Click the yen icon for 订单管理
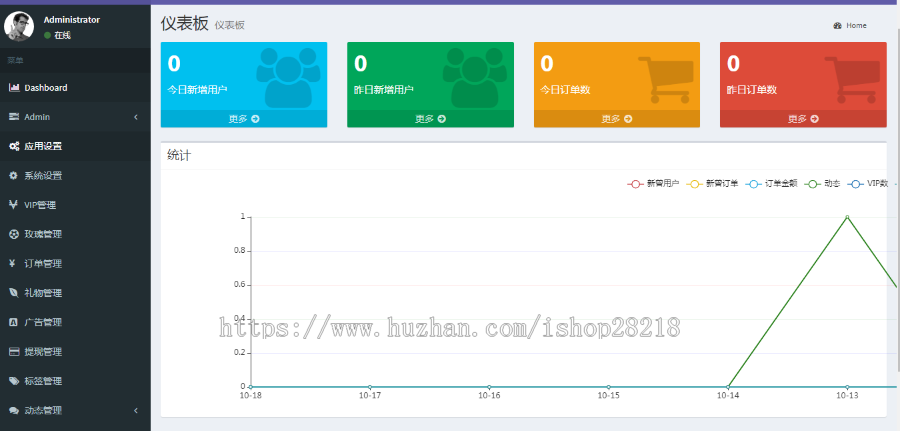The image size is (900, 431). coord(13,263)
